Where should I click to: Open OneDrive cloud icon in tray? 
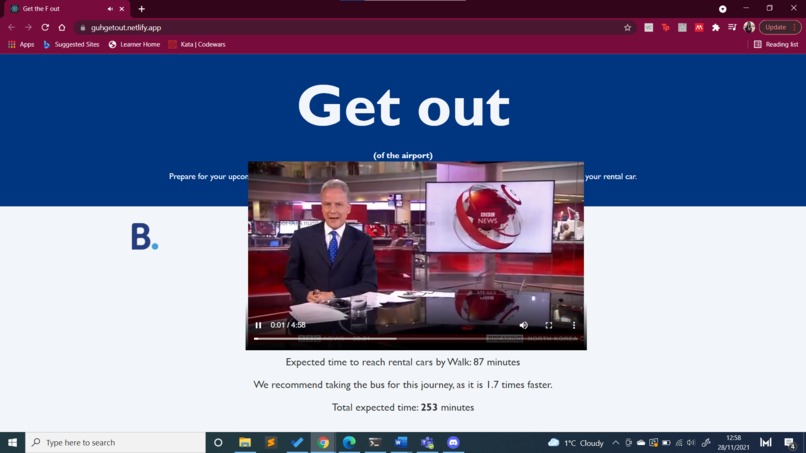point(640,443)
